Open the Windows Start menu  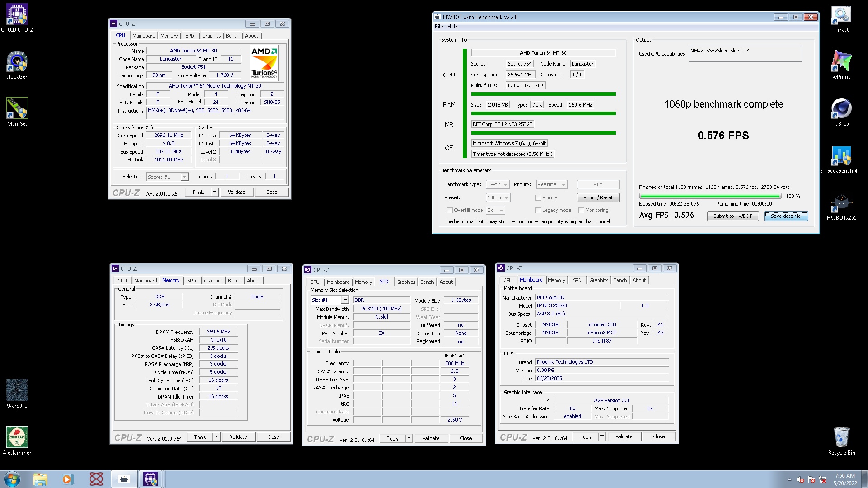[12, 479]
